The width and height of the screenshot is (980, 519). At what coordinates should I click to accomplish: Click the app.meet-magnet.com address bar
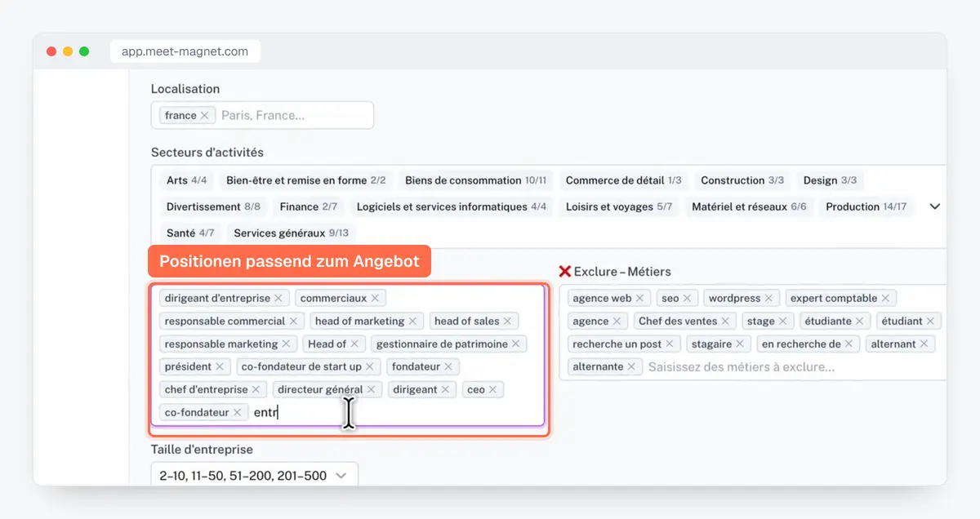coord(185,51)
